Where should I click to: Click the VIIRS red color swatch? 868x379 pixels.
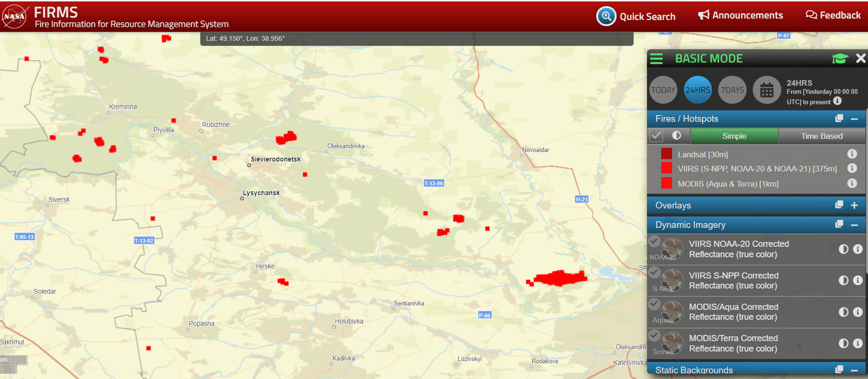[x=666, y=168]
